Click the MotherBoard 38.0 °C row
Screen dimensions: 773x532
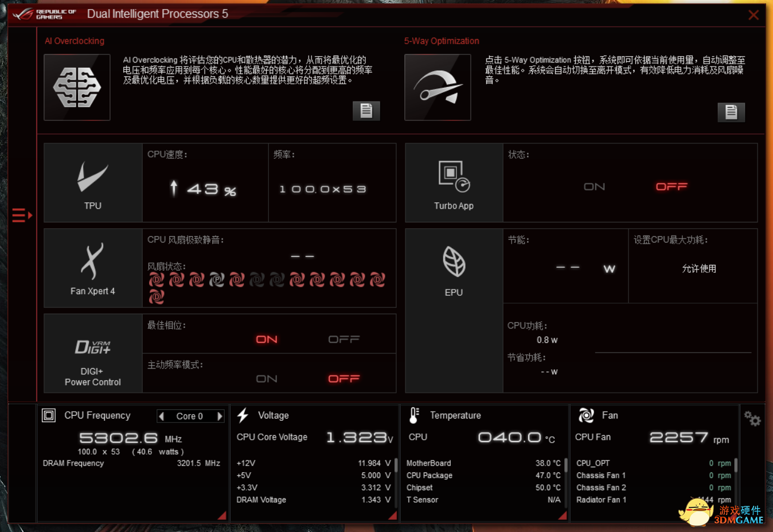tap(483, 463)
